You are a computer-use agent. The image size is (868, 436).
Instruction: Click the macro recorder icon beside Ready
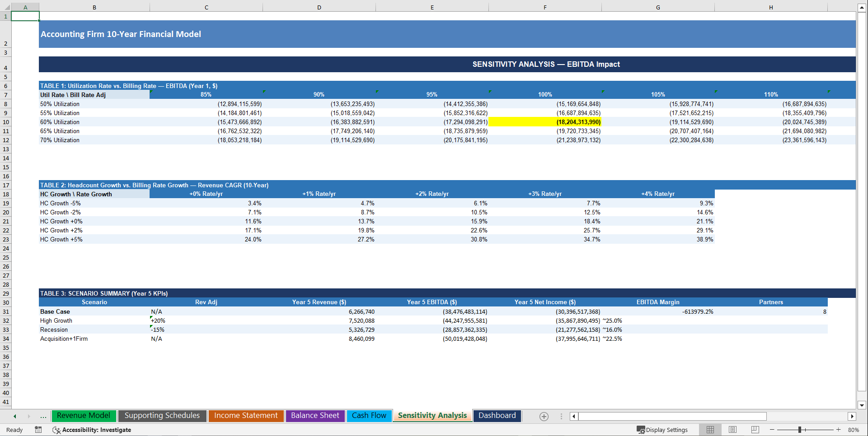click(38, 430)
